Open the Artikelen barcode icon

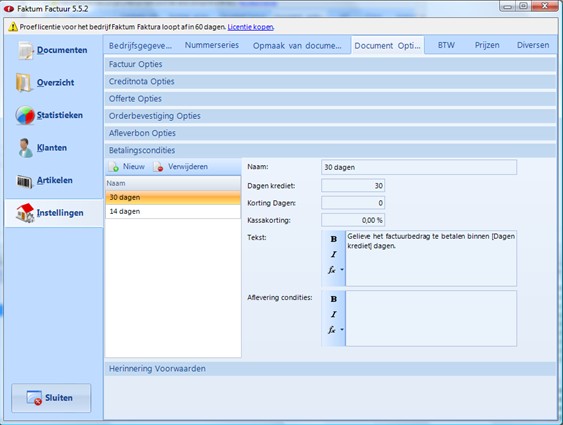tap(25, 181)
